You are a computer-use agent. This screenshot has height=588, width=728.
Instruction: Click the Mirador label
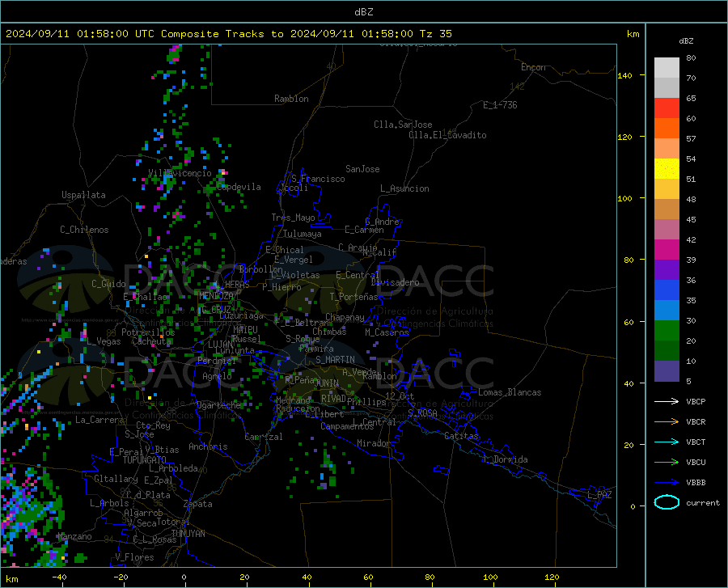click(x=374, y=444)
